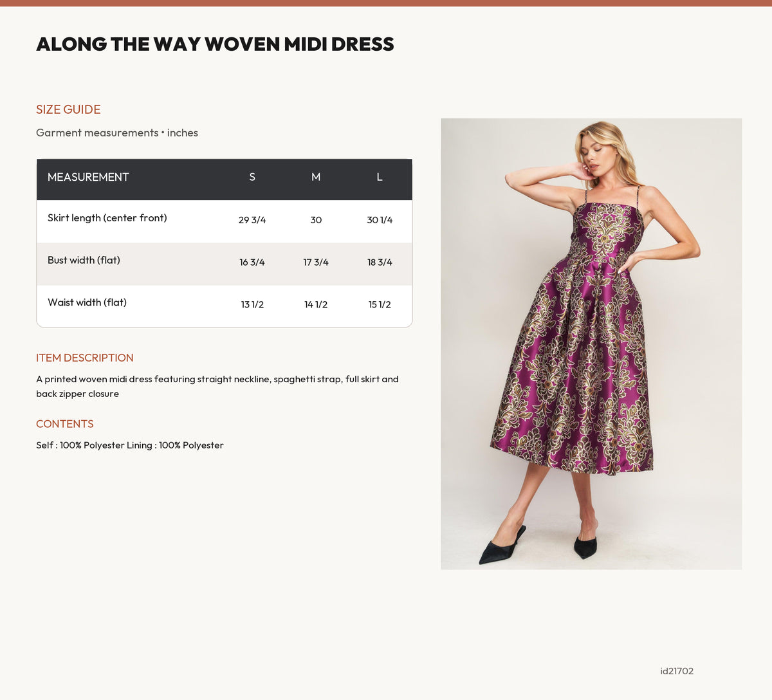Image resolution: width=772 pixels, height=700 pixels.
Task: Click bust width value 16 3/4
Action: [x=252, y=262]
